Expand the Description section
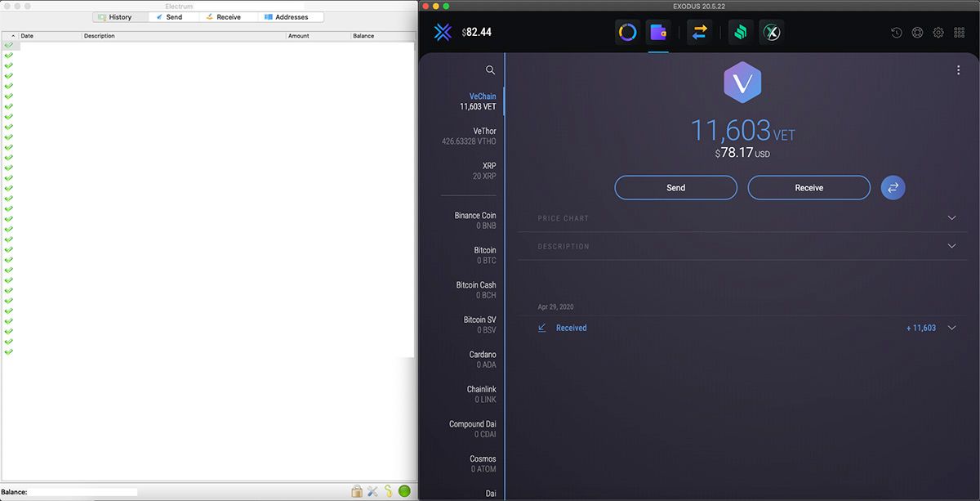The width and height of the screenshot is (980, 501). (951, 246)
